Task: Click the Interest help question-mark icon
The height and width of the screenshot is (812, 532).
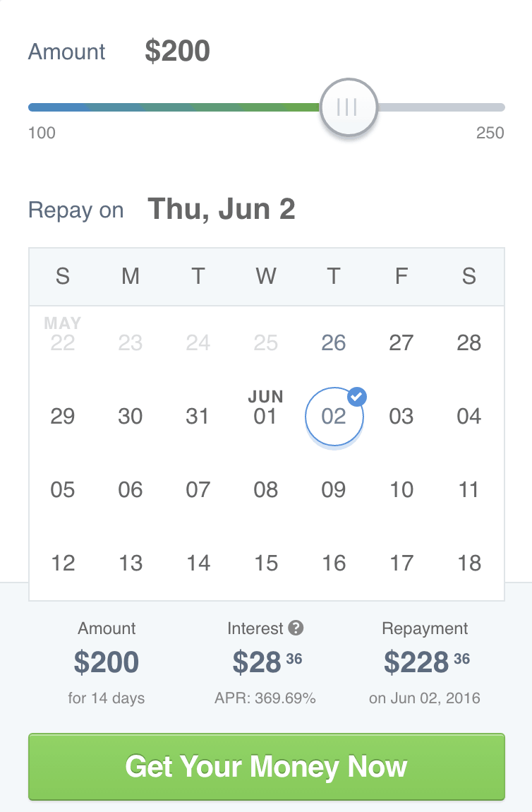Action: pyautogui.click(x=296, y=628)
